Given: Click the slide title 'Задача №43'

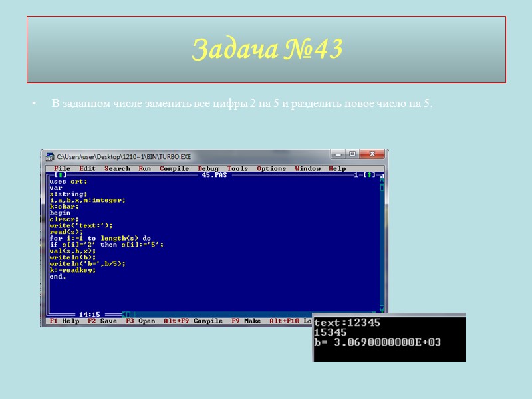Looking at the screenshot, I should coord(267,49).
